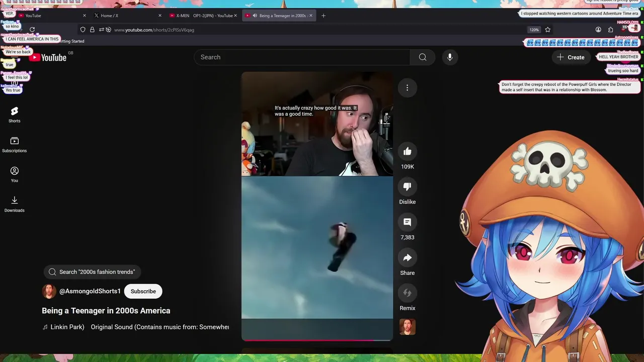Open the blocked autoplay indicator in address bar
This screenshot has width=644, height=362.
[108, 30]
